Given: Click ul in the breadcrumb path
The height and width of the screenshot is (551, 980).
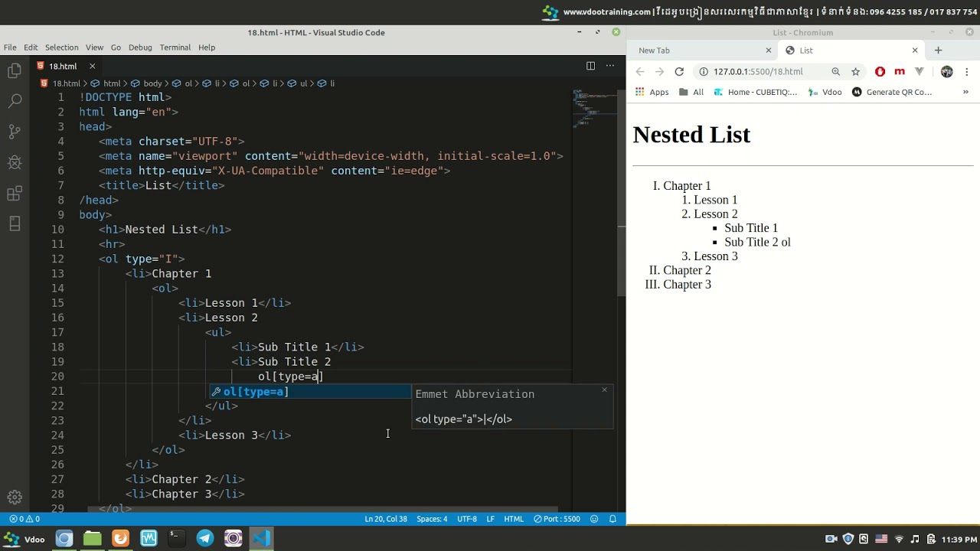Looking at the screenshot, I should pos(303,83).
